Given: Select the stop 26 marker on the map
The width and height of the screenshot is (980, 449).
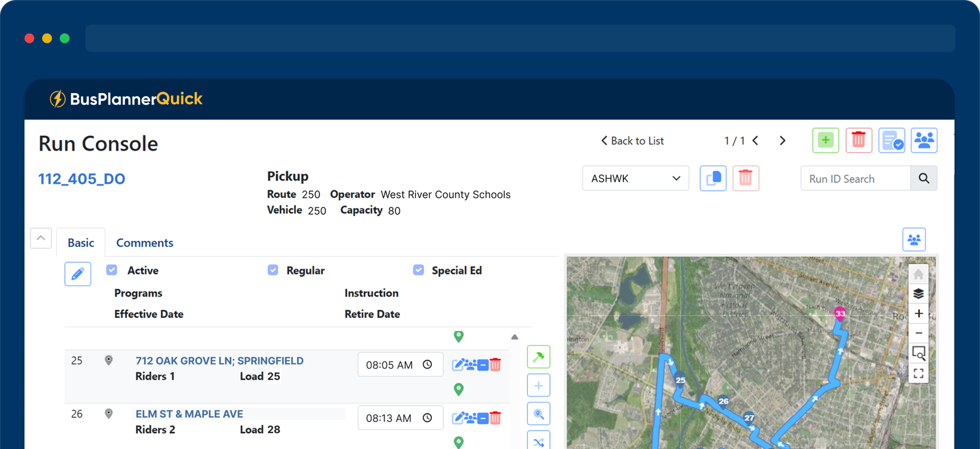Looking at the screenshot, I should [x=723, y=401].
